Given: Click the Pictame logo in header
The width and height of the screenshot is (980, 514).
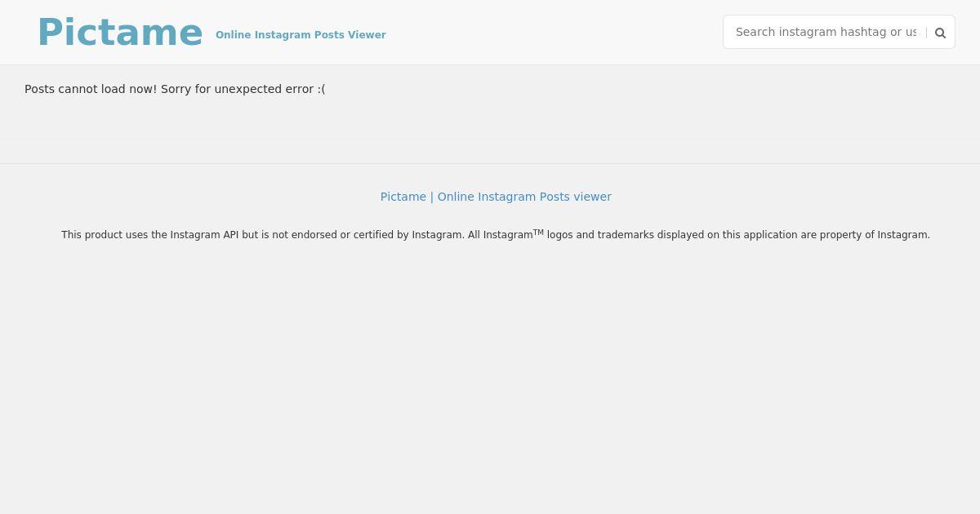Looking at the screenshot, I should tap(120, 33).
